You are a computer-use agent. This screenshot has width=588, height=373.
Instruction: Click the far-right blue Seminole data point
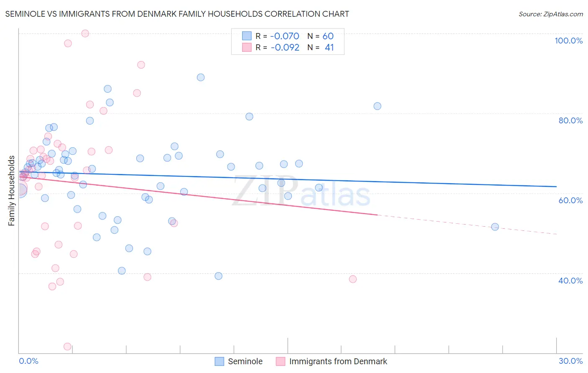495,227
